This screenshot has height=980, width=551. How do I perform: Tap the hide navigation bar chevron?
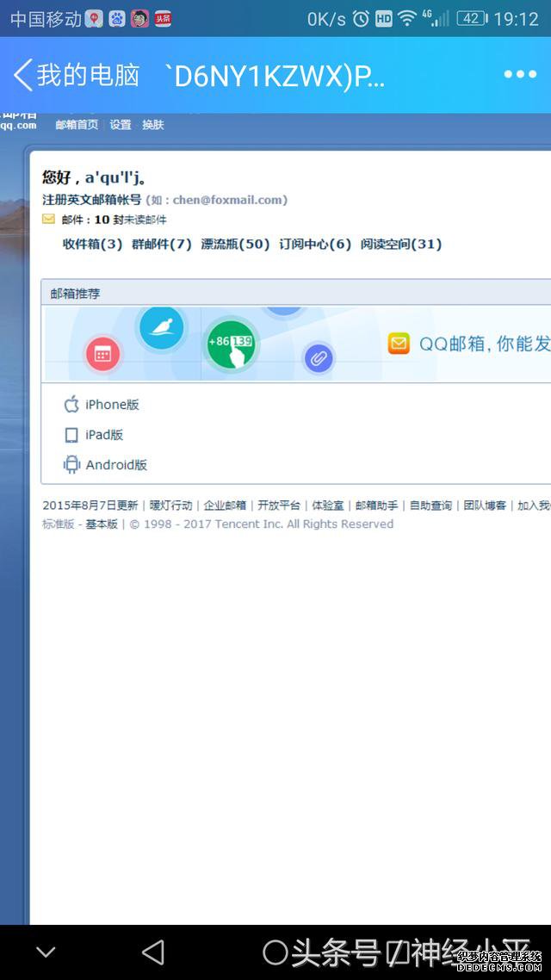coord(46,952)
